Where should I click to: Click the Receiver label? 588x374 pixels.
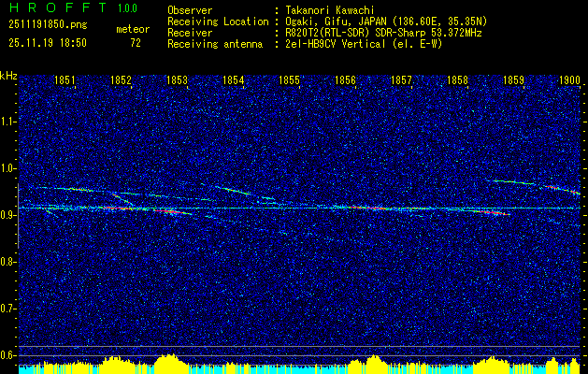(x=190, y=33)
